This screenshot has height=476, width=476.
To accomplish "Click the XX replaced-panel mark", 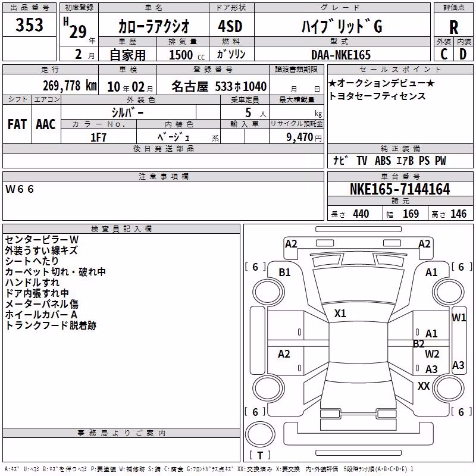I will tap(424, 386).
